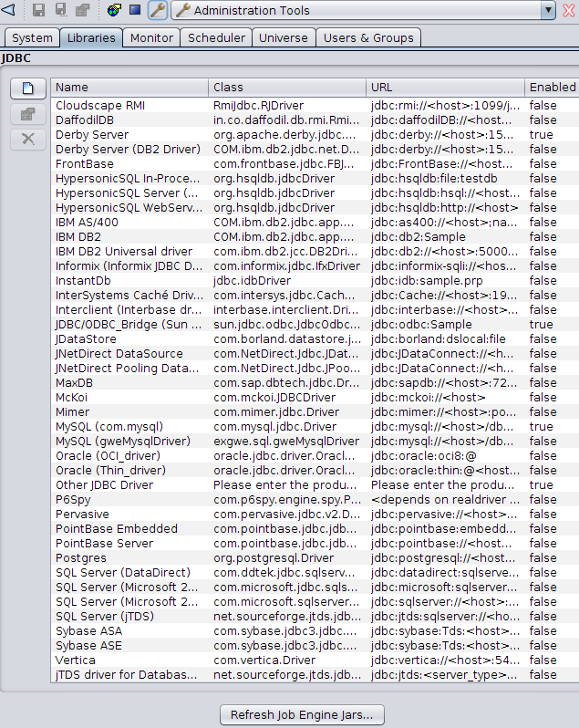Select the InstantDb driver row
Screen dimensions: 579x728
click(315, 280)
